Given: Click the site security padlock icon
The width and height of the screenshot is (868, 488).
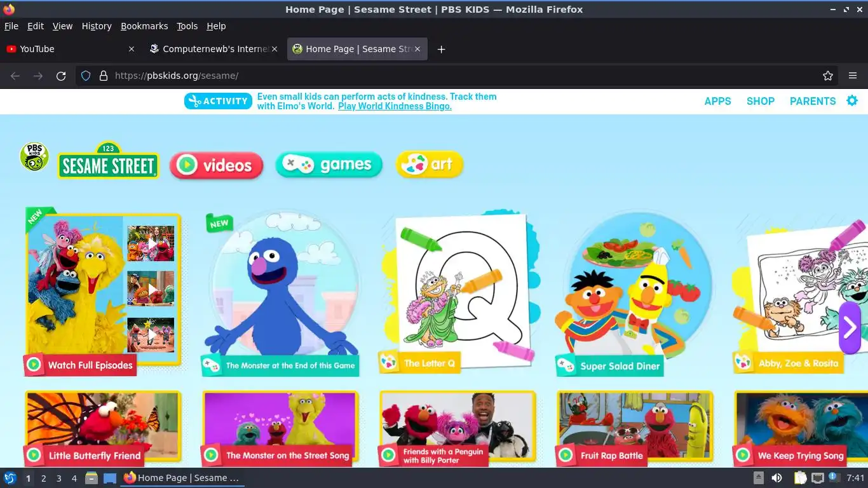Looking at the screenshot, I should 104,76.
